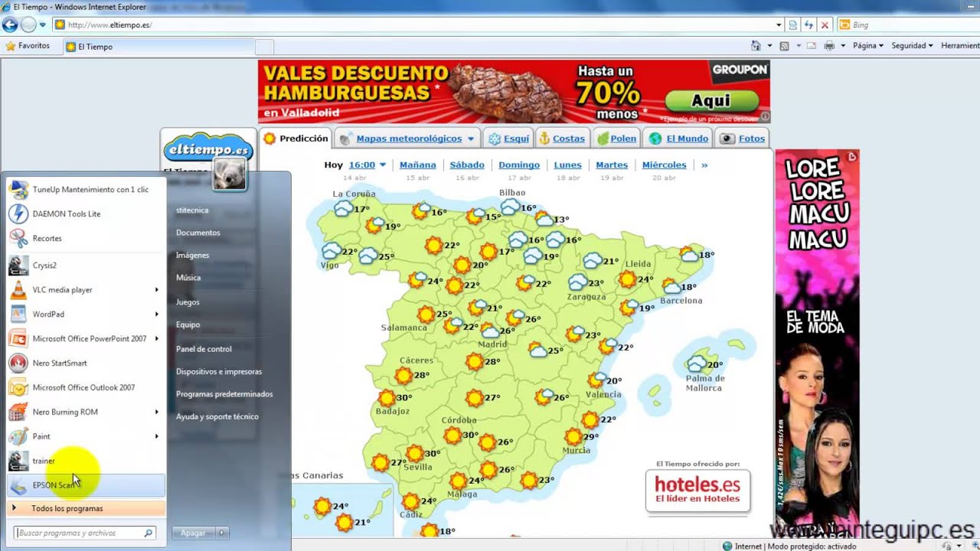The width and height of the screenshot is (980, 551).
Task: Open the Esquí tab
Action: (508, 139)
